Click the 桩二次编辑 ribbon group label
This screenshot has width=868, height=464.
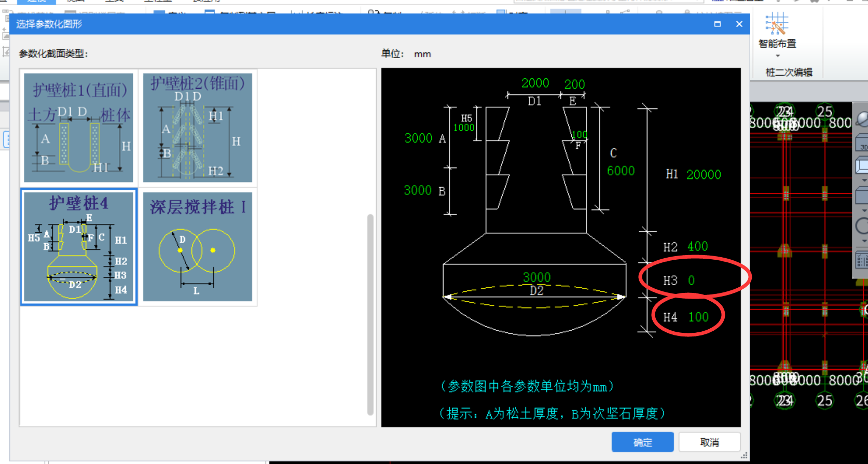tap(789, 72)
